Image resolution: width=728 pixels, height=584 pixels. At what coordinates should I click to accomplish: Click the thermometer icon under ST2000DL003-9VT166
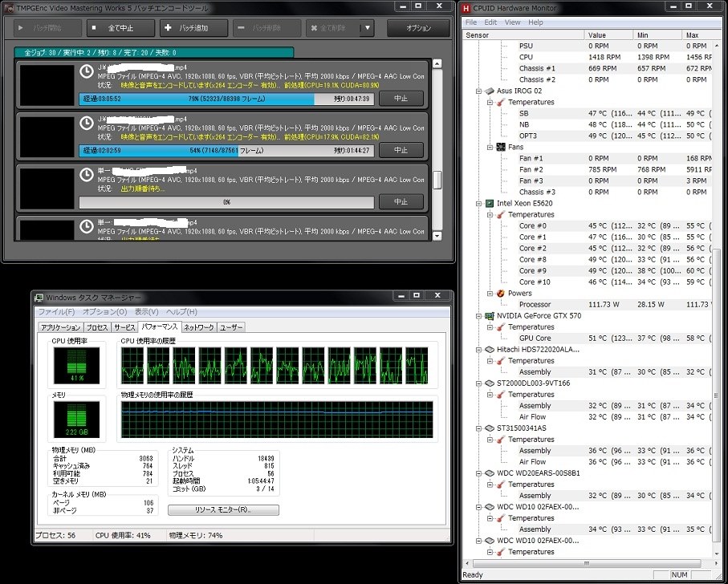pos(501,395)
